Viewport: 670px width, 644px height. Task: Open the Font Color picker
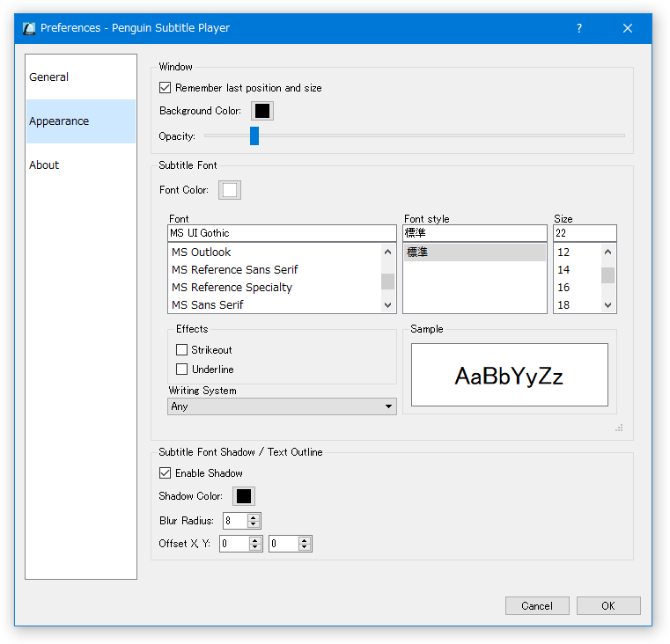tap(230, 190)
